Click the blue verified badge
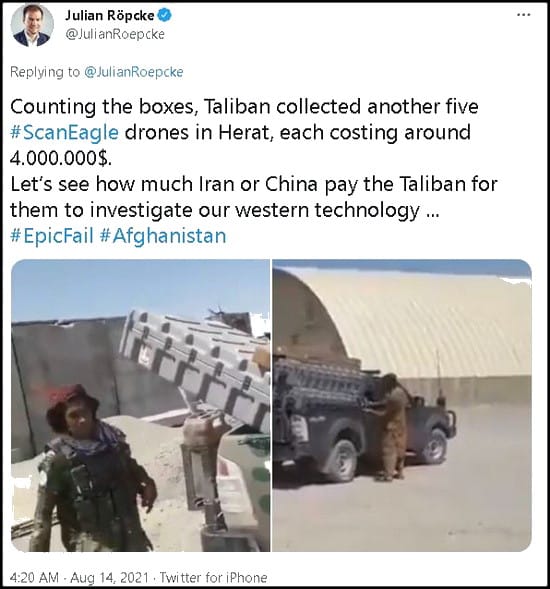The width and height of the screenshot is (550, 589). 165,15
